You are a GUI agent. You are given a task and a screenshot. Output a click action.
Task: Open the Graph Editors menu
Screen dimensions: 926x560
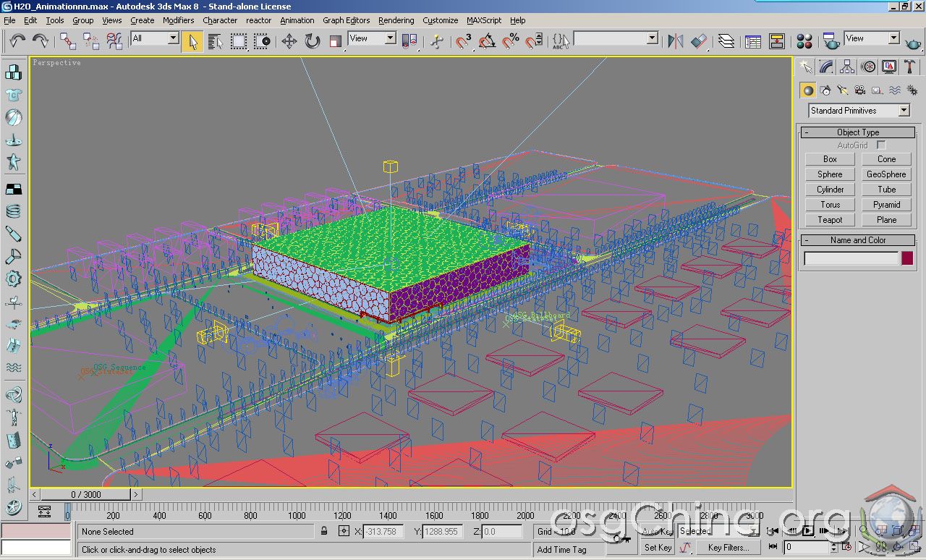pyautogui.click(x=347, y=20)
